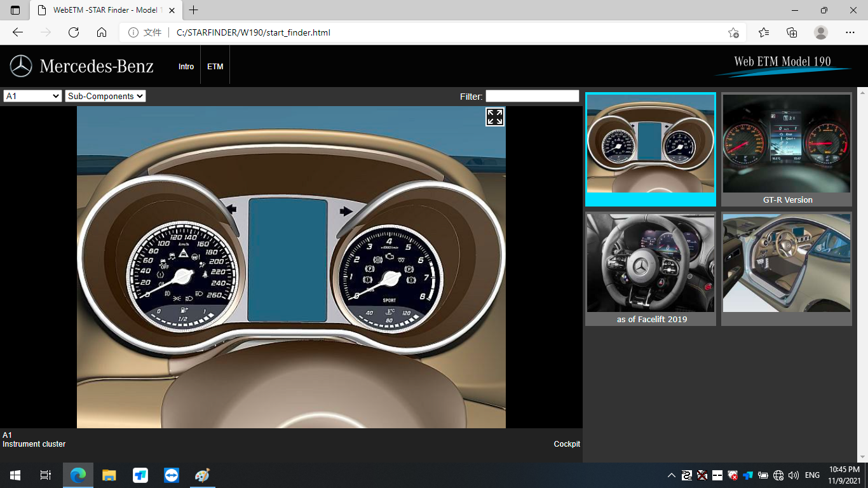Screen dimensions: 868x488
Task: Open browser settings and more menu
Action: tap(850, 32)
